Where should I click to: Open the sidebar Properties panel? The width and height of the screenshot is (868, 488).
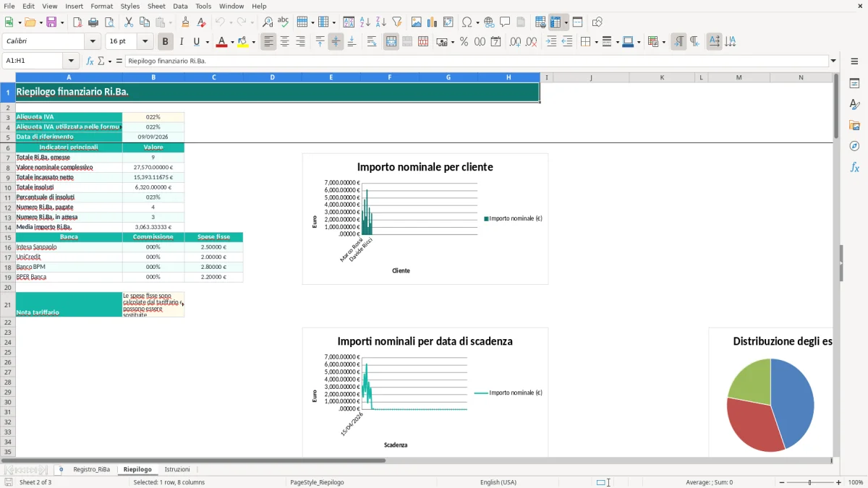pos(854,84)
